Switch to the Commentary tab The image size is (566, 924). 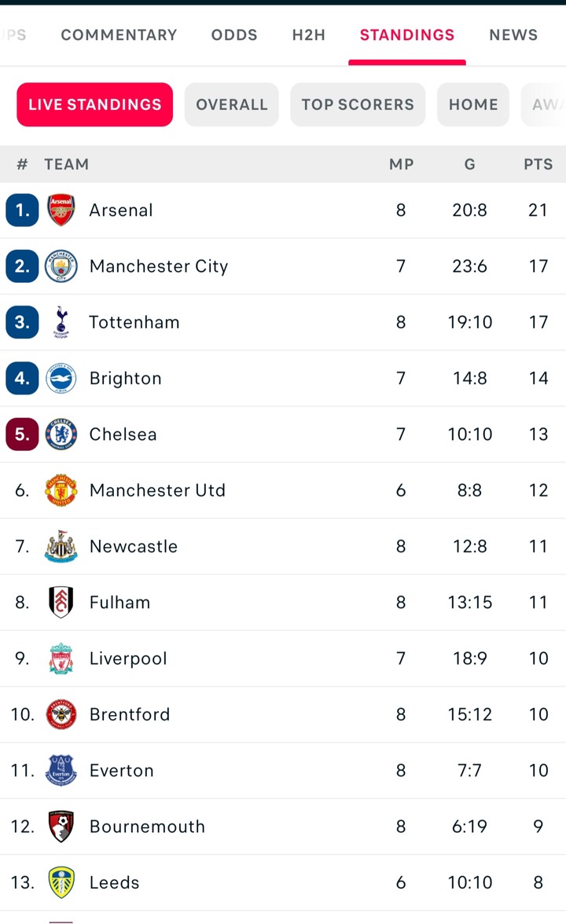coord(119,35)
